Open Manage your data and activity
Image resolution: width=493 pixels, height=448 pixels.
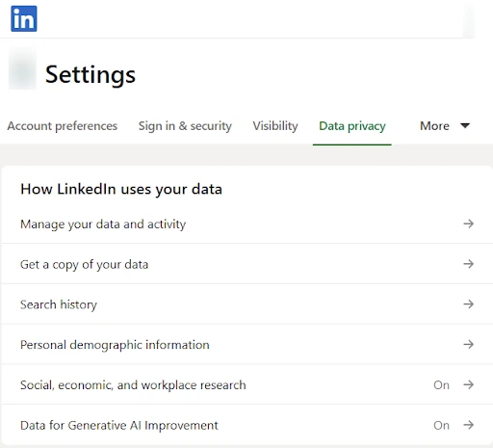pyautogui.click(x=247, y=224)
